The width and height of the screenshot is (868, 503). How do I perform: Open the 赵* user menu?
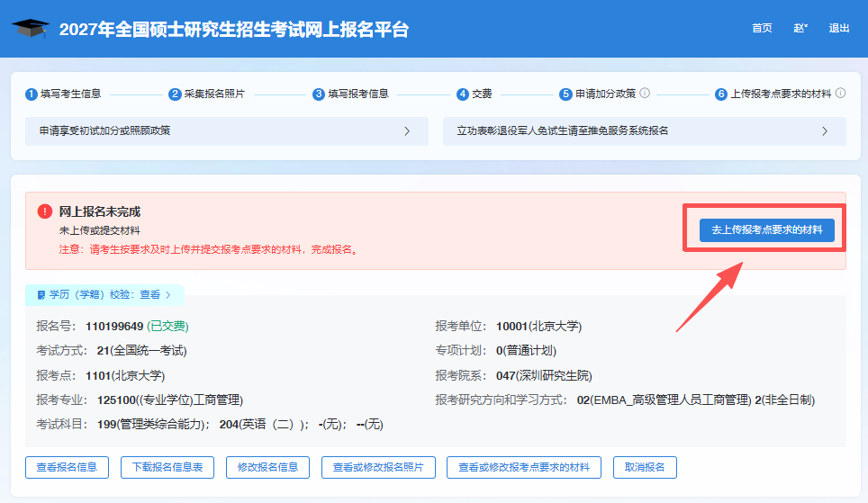point(800,28)
